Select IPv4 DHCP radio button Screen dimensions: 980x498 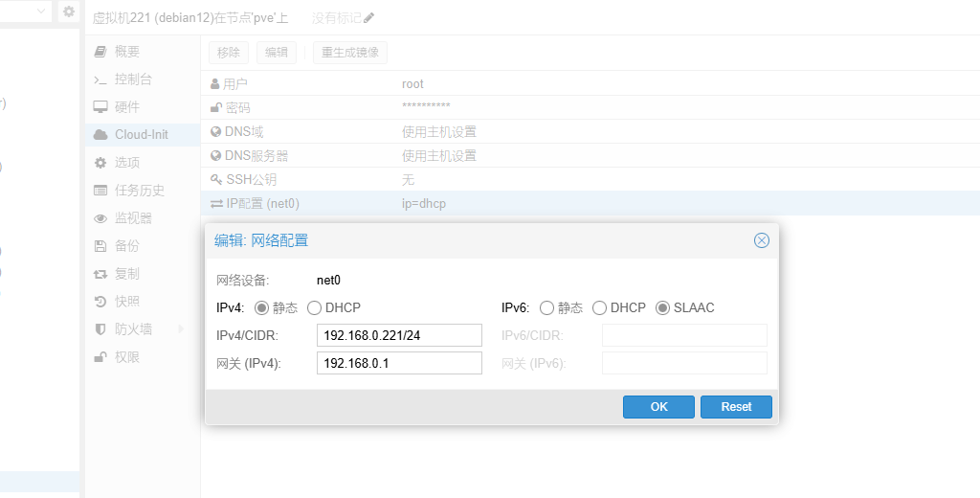(314, 307)
